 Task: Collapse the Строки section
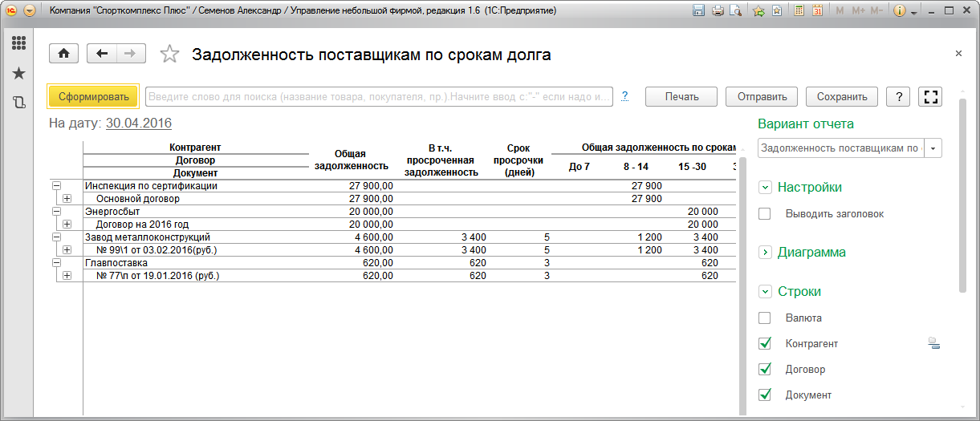click(x=765, y=292)
